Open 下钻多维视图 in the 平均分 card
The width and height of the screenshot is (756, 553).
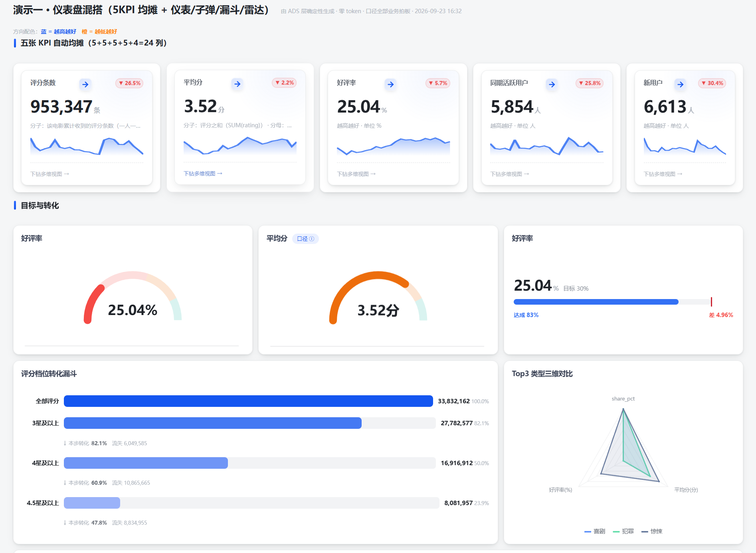(x=203, y=174)
